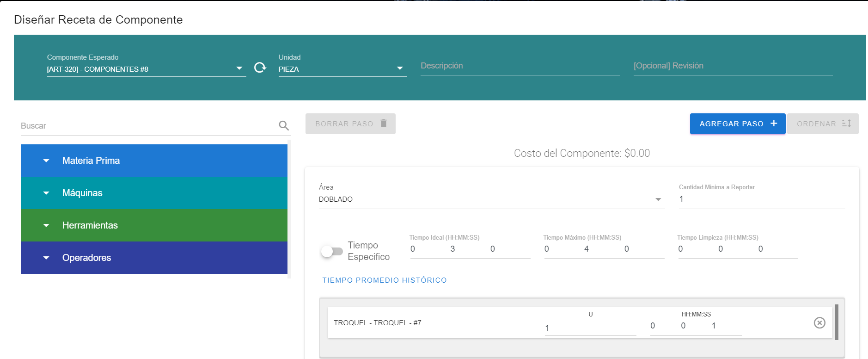Click the search magnifier icon
Screen dimensions: 868x359
[x=284, y=125]
